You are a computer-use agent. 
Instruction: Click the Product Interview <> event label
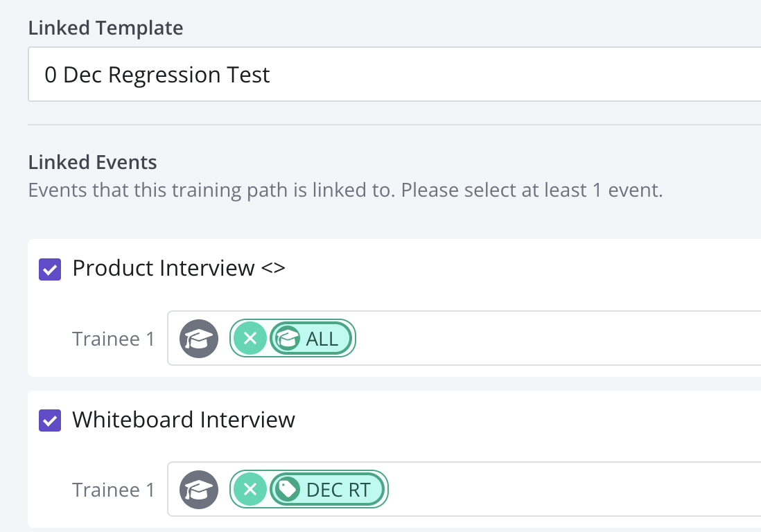click(x=178, y=268)
